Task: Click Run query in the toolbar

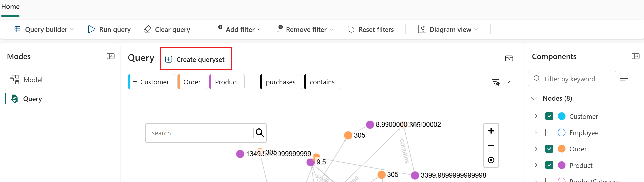Action: (109, 29)
